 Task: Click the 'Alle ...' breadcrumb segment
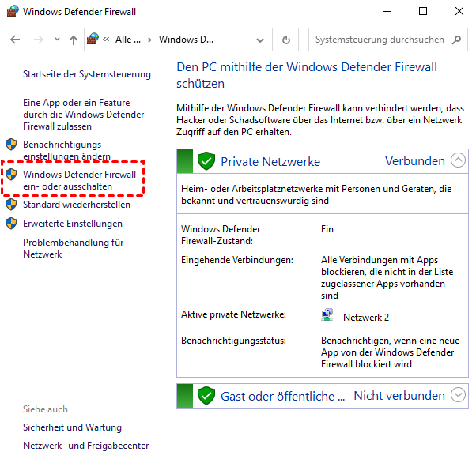tap(128, 40)
